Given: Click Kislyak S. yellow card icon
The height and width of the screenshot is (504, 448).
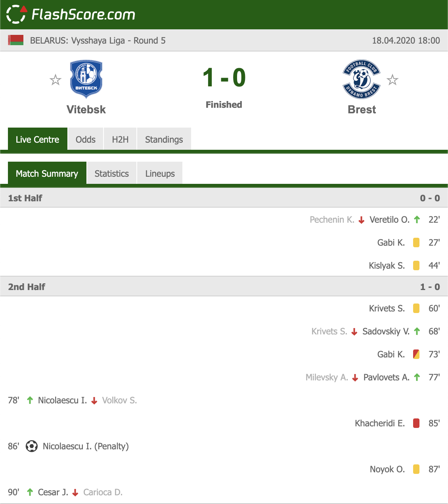Looking at the screenshot, I should [x=416, y=265].
